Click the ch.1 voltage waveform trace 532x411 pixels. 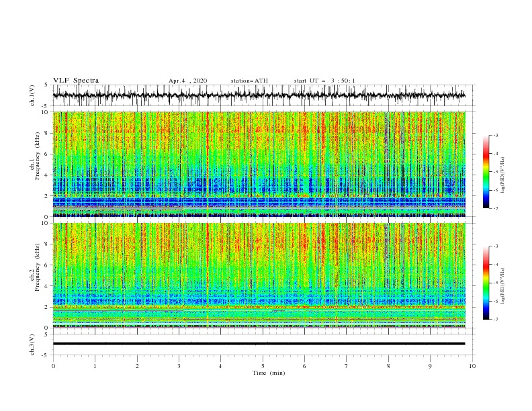tap(259, 95)
